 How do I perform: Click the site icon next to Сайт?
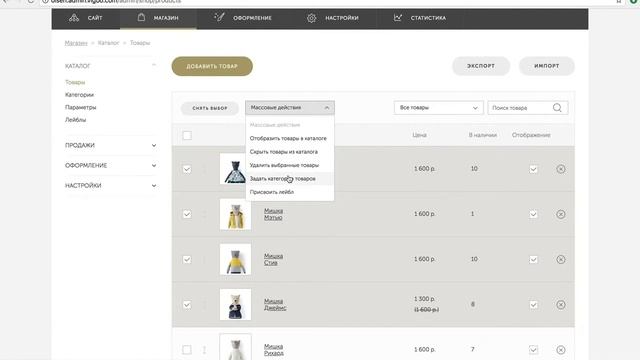(x=74, y=18)
